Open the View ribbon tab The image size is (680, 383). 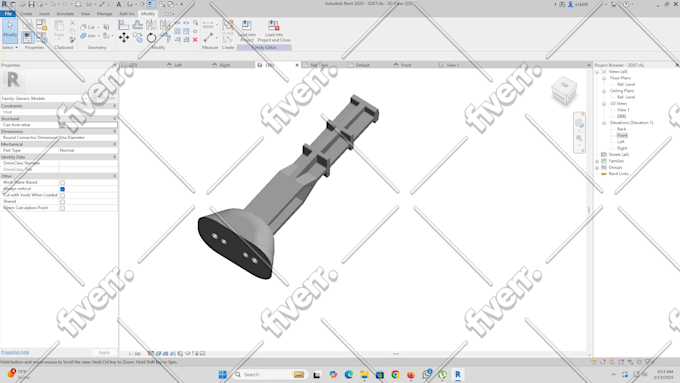[85, 14]
